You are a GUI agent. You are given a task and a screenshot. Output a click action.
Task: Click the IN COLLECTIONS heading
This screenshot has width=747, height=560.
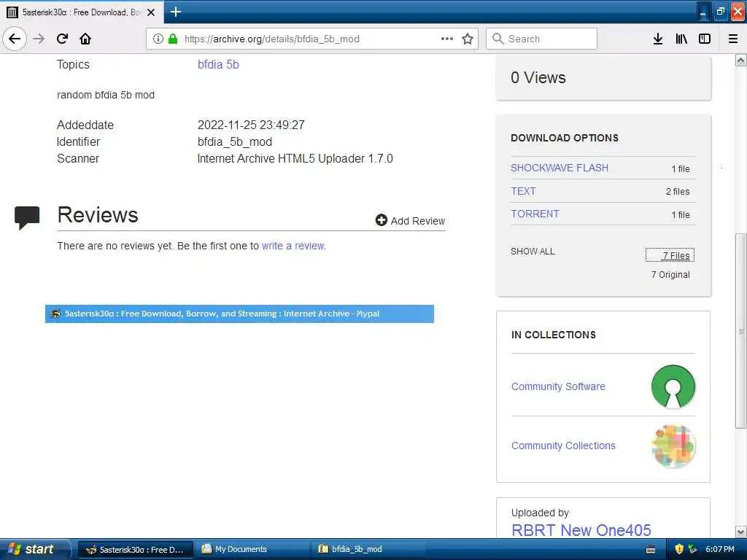pyautogui.click(x=554, y=335)
